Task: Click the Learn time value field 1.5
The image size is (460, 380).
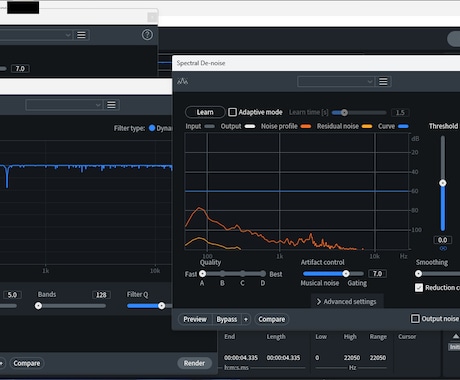Action: coord(400,113)
